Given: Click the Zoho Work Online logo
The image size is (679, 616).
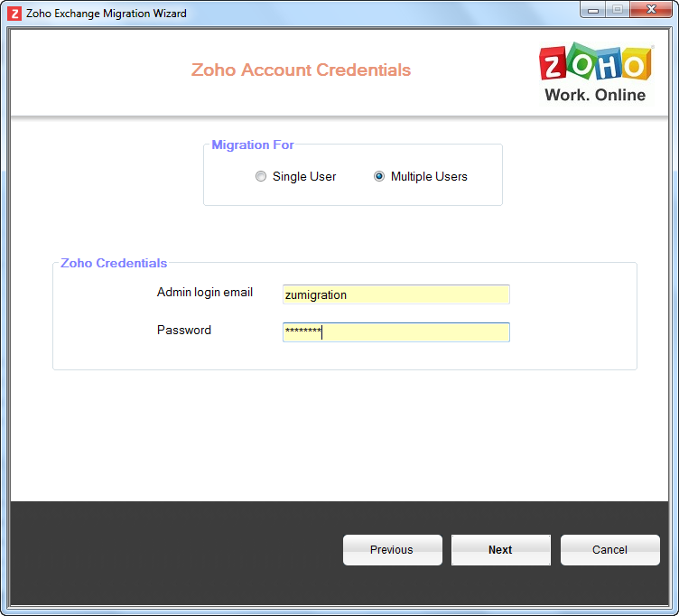Looking at the screenshot, I should [595, 72].
